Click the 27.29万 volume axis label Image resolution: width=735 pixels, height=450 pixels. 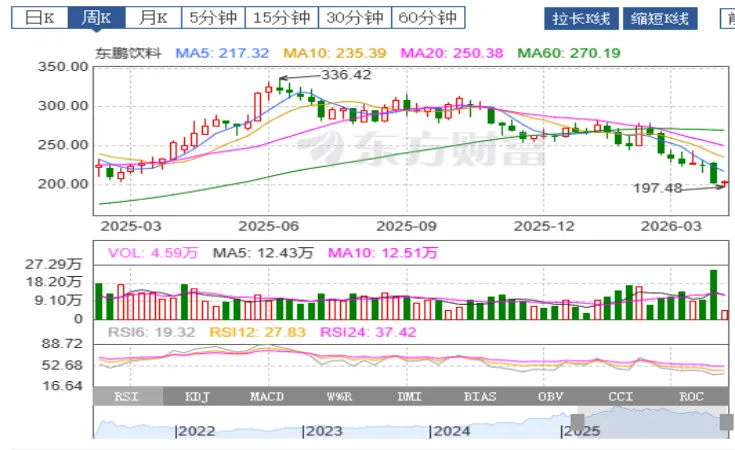click(53, 264)
